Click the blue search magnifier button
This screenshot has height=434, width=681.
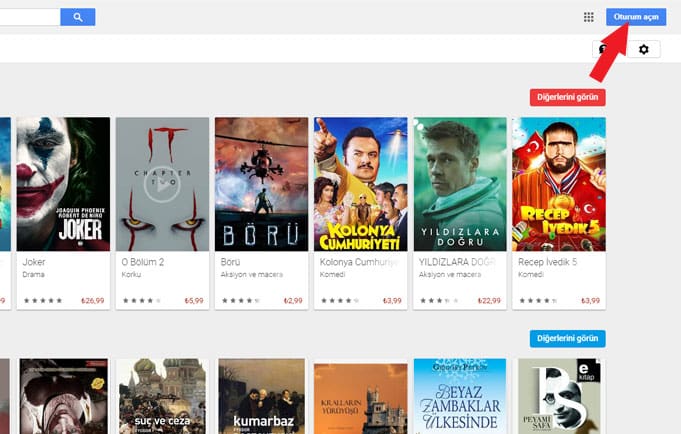77,17
